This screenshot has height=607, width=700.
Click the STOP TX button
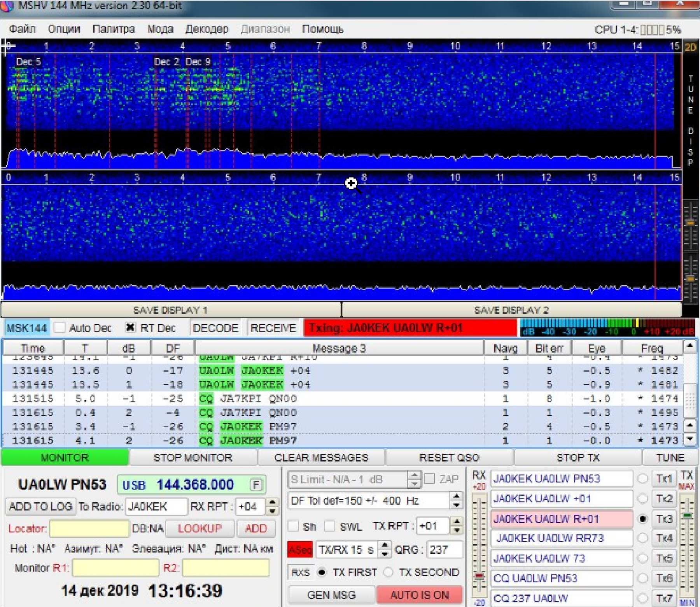(x=578, y=457)
